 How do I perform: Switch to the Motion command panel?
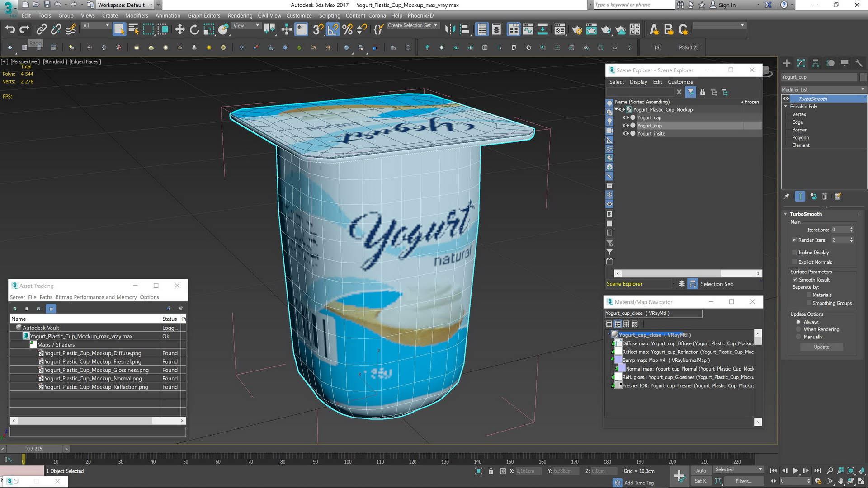[x=830, y=63]
